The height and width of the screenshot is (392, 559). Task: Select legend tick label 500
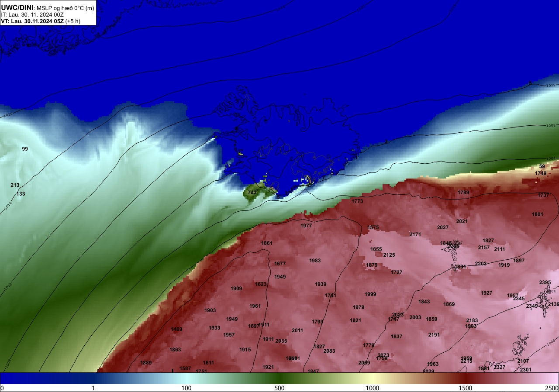tap(279, 389)
